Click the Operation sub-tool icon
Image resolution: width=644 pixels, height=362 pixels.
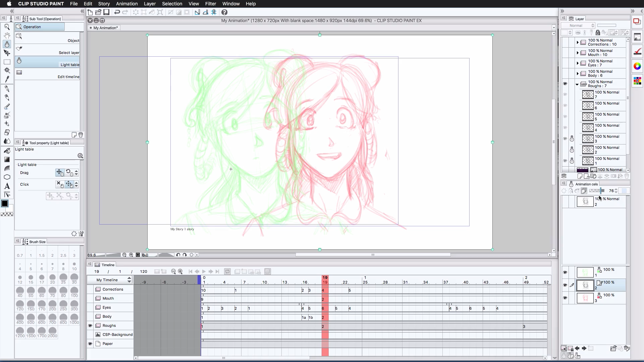pos(18,26)
